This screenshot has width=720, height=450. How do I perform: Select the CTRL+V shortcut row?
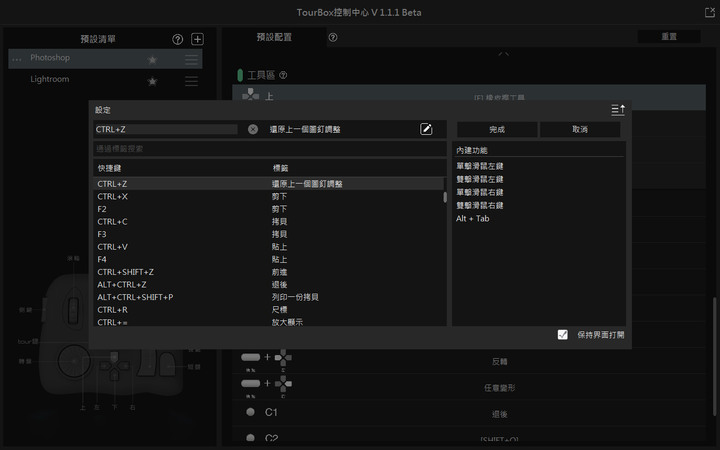pos(269,247)
